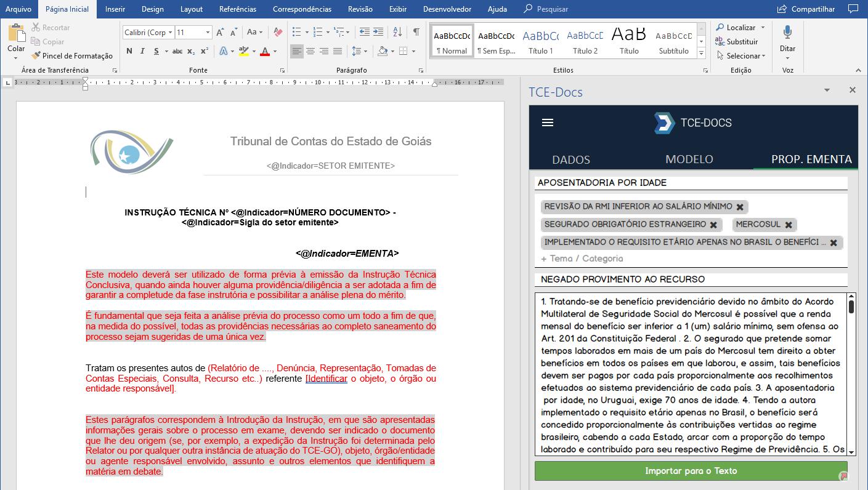Viewport: 868px width, 490px height.
Task: Open the font size dropdown
Action: click(208, 33)
